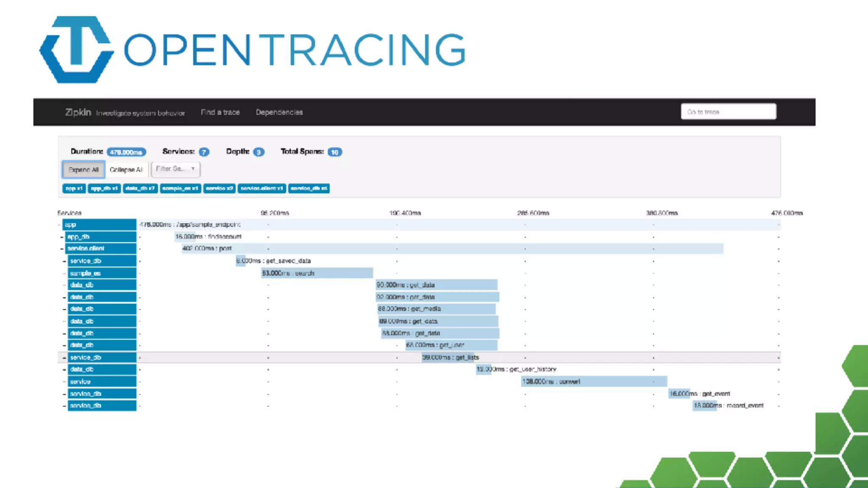Open the Dependencies page
The width and height of the screenshot is (868, 488).
coord(279,112)
